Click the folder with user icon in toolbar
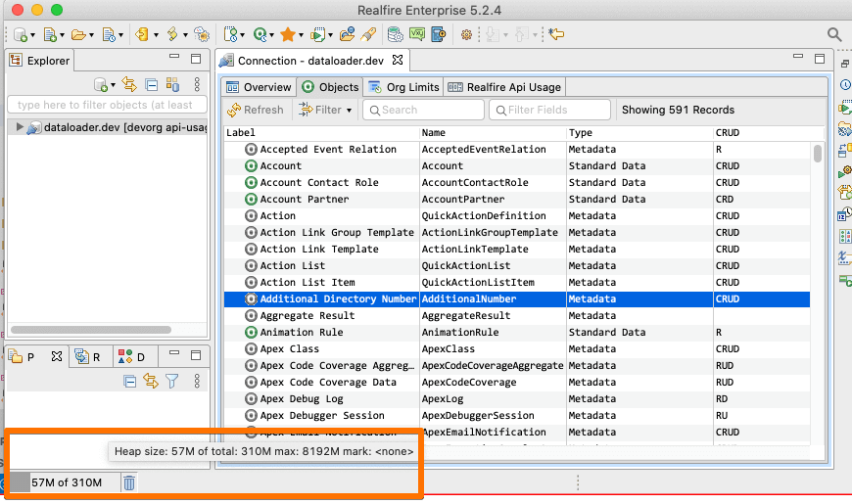 coord(347,35)
